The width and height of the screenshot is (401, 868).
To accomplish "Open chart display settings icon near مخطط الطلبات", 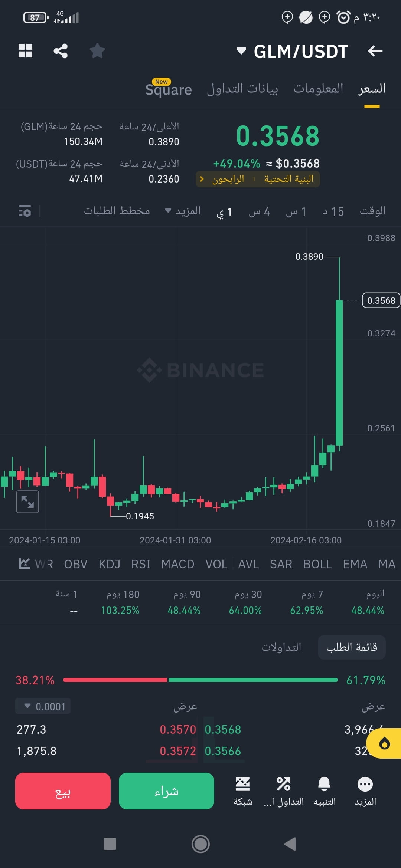I will point(24,211).
